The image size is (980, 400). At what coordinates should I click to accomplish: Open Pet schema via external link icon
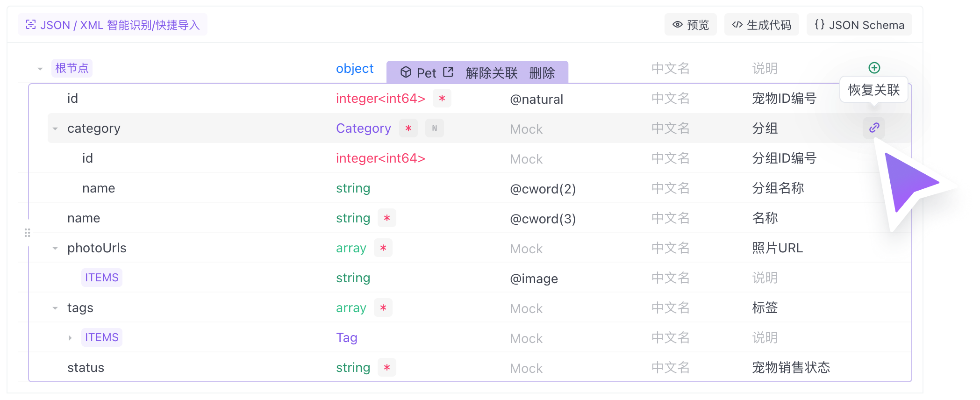coord(448,72)
